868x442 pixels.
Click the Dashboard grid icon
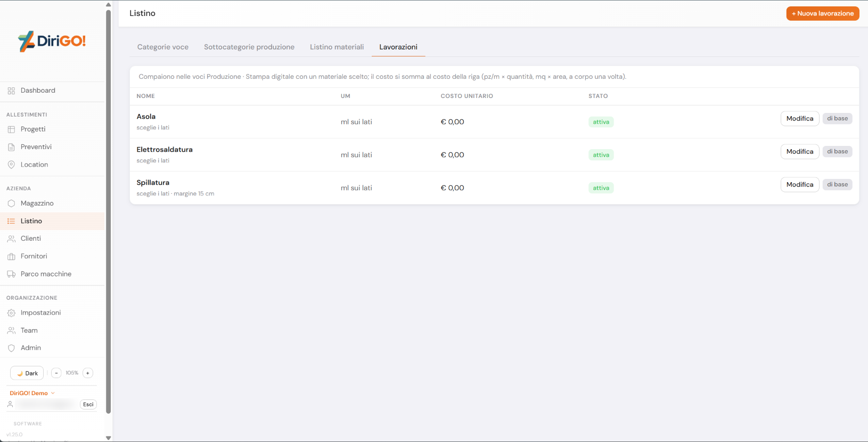[11, 91]
